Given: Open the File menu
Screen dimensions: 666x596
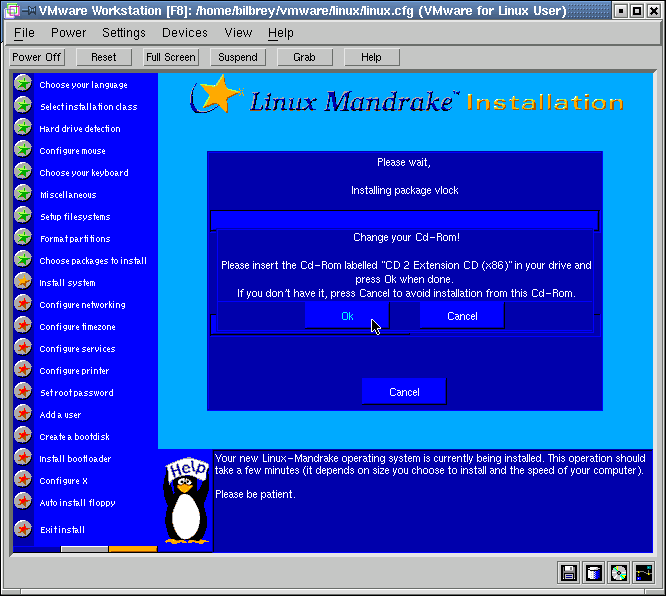Looking at the screenshot, I should tap(24, 33).
